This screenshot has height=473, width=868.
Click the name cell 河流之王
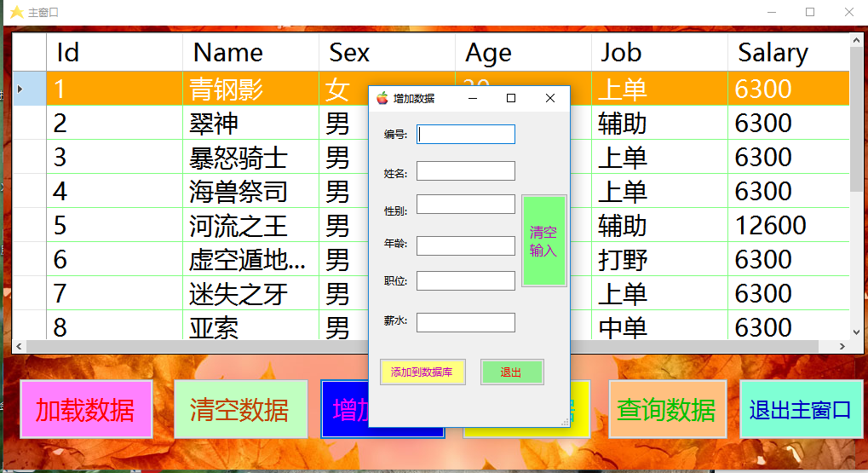pos(250,226)
